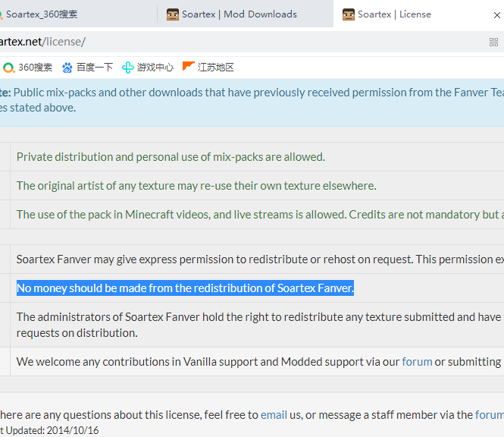
Task: Click 'The original artist of any texture' line
Action: click(196, 186)
